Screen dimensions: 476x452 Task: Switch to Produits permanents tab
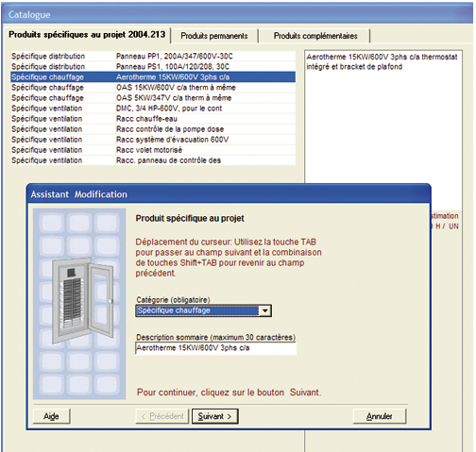pyautogui.click(x=214, y=36)
